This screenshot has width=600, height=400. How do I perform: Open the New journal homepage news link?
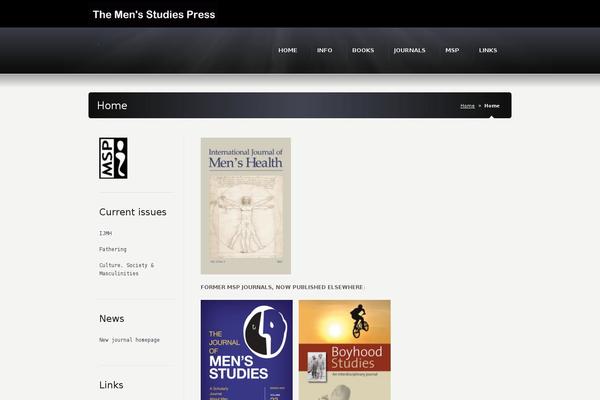pos(129,340)
